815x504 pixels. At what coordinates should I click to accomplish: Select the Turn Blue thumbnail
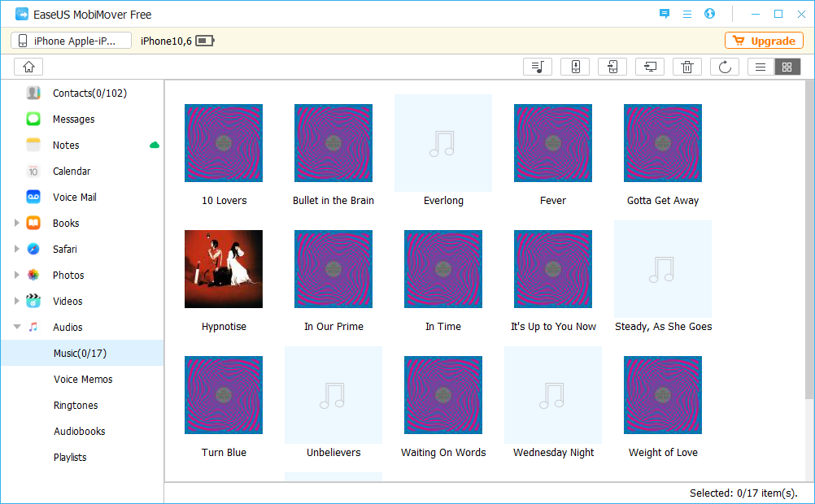pos(224,395)
